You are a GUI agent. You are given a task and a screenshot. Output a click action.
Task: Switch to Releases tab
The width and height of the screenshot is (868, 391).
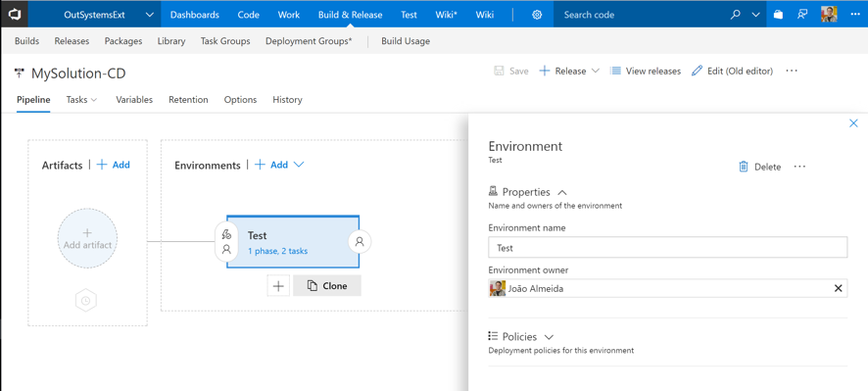(x=72, y=41)
